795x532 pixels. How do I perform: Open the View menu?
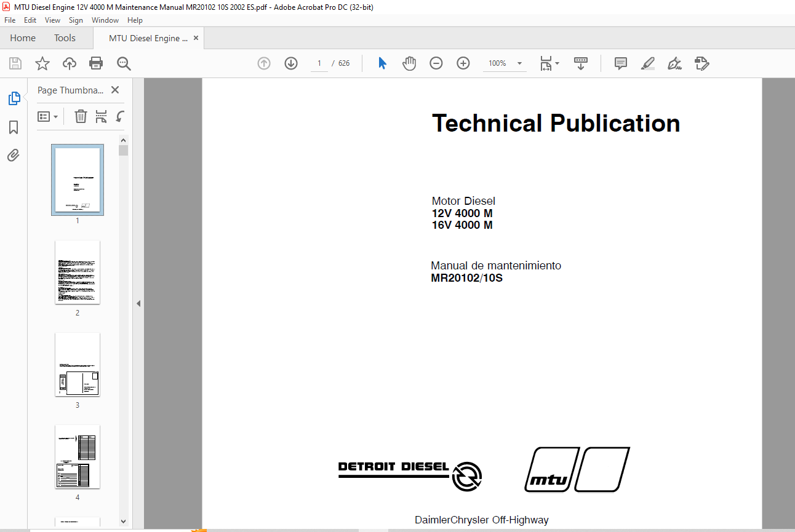tap(53, 20)
